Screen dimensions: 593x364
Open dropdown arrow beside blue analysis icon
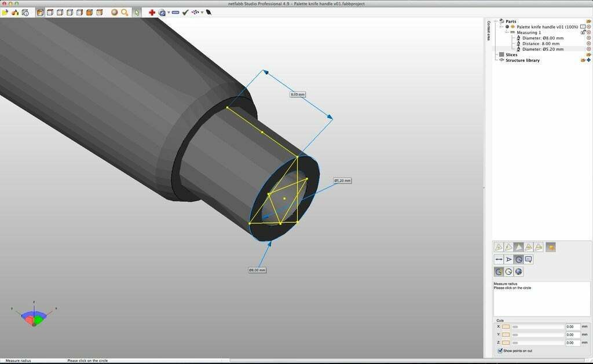(169, 13)
